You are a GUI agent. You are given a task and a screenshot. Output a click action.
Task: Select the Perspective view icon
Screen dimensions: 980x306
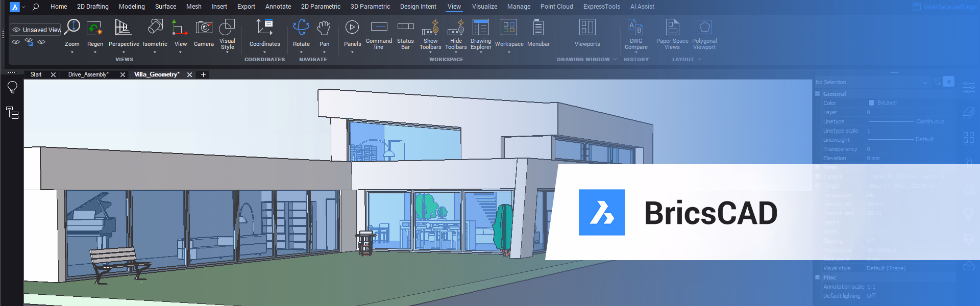click(123, 29)
